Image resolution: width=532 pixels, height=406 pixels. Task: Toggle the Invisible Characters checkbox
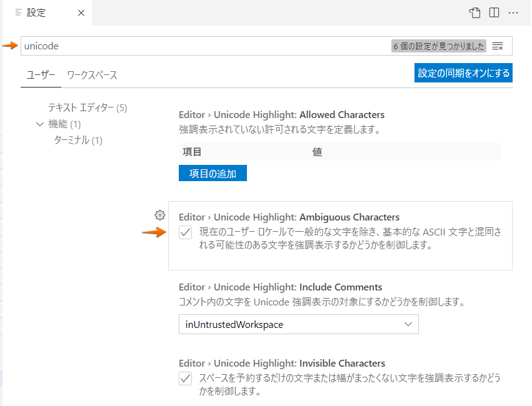[x=185, y=379]
